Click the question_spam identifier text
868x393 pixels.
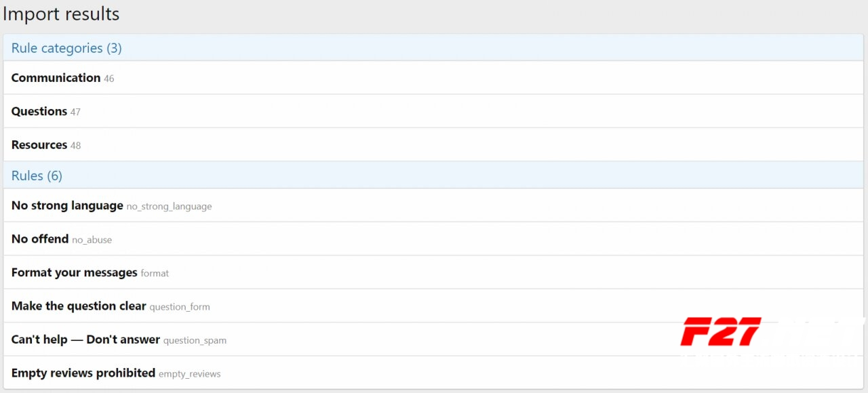pos(195,341)
